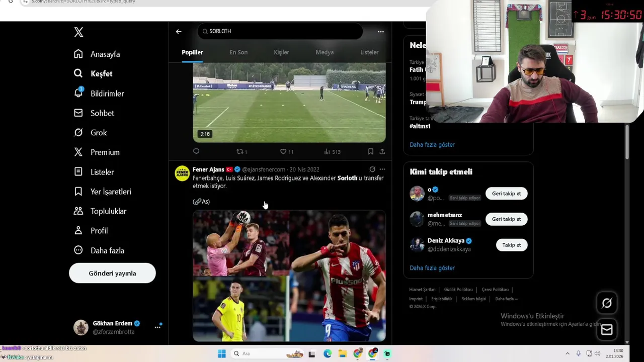Viewport: 644px width, 362px height.
Task: Share the video post
Action: (382, 151)
